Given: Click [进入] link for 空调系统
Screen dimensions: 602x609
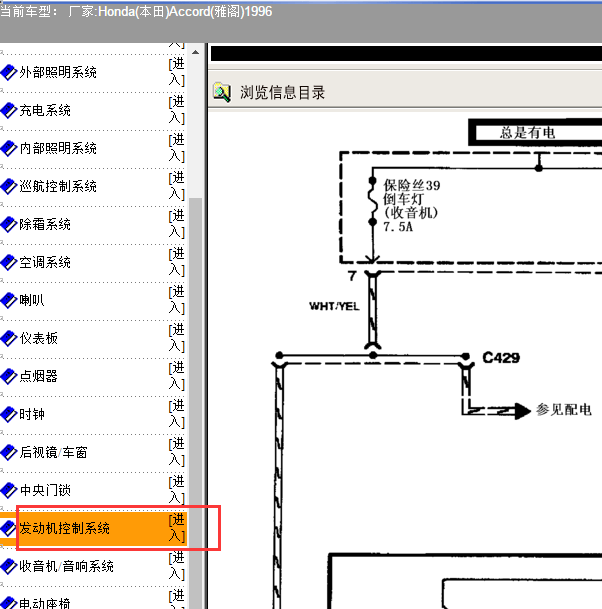Looking at the screenshot, I should tap(177, 262).
